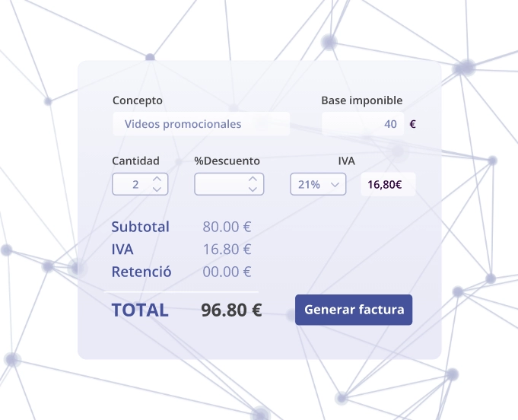Click the %Descuento label
Screen dimensions: 518x420
coord(227,161)
